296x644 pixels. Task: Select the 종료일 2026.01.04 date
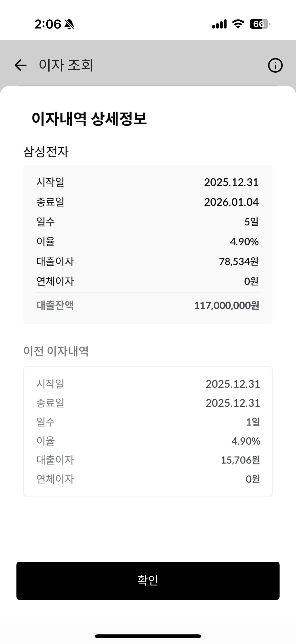pos(231,202)
